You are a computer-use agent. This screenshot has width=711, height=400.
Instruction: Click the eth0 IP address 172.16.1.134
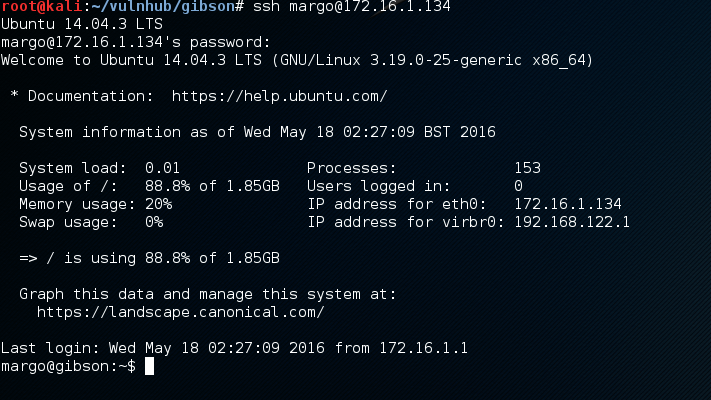tap(568, 204)
